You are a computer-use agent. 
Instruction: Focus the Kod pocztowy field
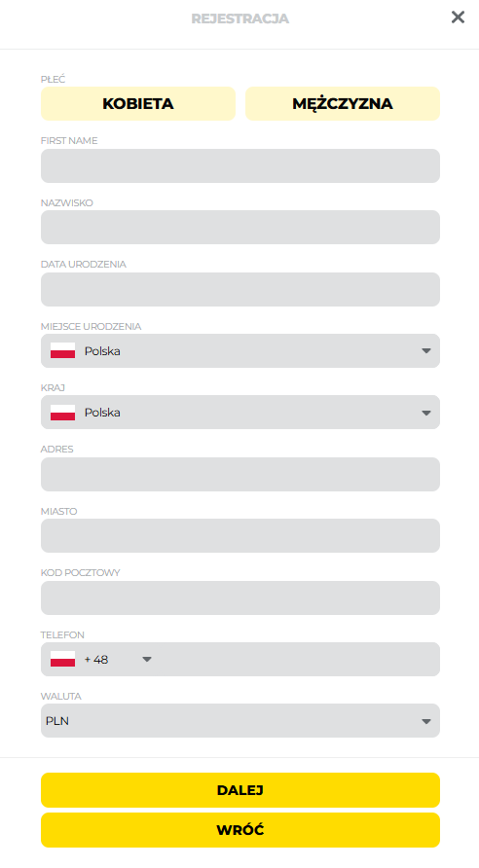240,597
